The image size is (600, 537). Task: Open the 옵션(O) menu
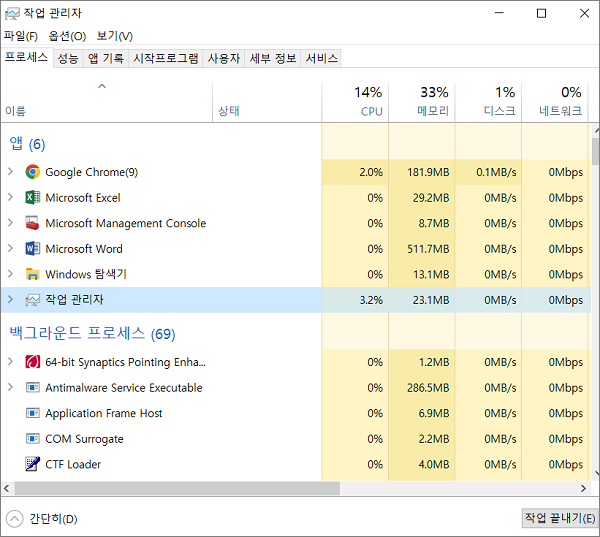pyautogui.click(x=67, y=36)
